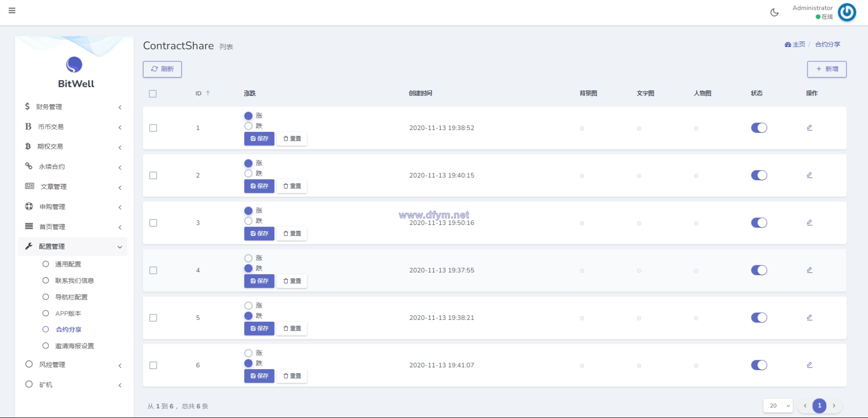
Task: Open the Administrator power avatar icon
Action: tap(847, 12)
